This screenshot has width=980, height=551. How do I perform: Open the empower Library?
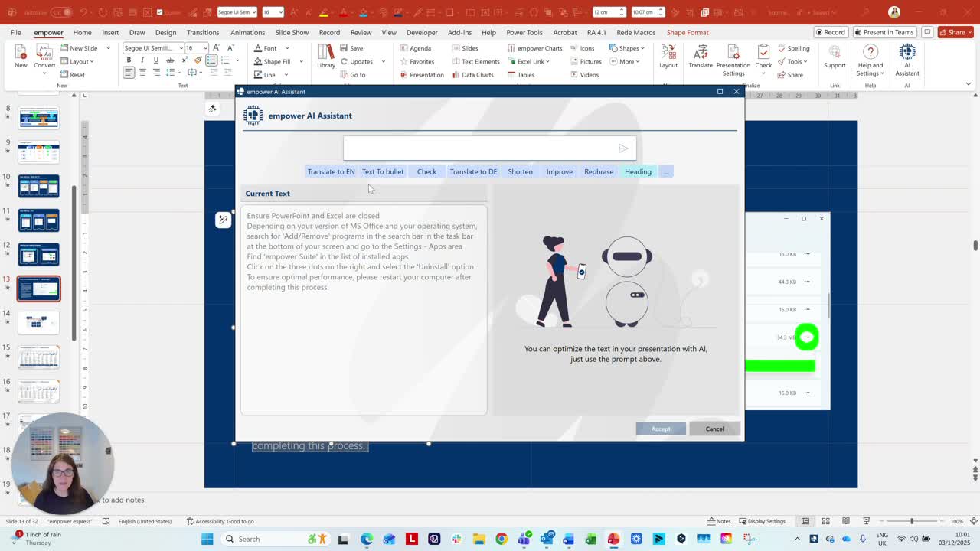pos(326,56)
